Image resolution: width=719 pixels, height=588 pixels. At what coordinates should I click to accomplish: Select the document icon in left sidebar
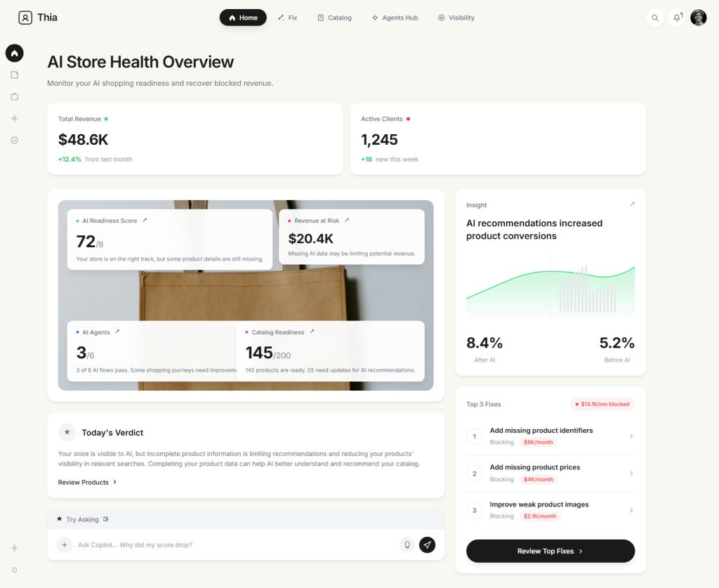point(14,74)
